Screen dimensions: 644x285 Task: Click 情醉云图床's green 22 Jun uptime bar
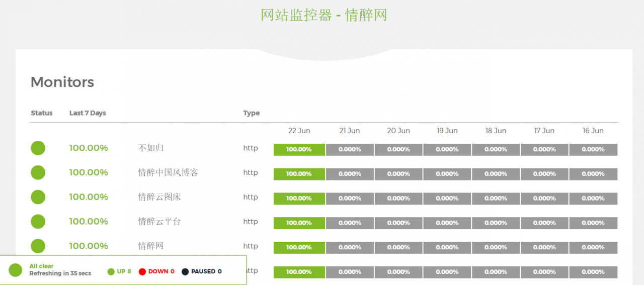(x=299, y=199)
